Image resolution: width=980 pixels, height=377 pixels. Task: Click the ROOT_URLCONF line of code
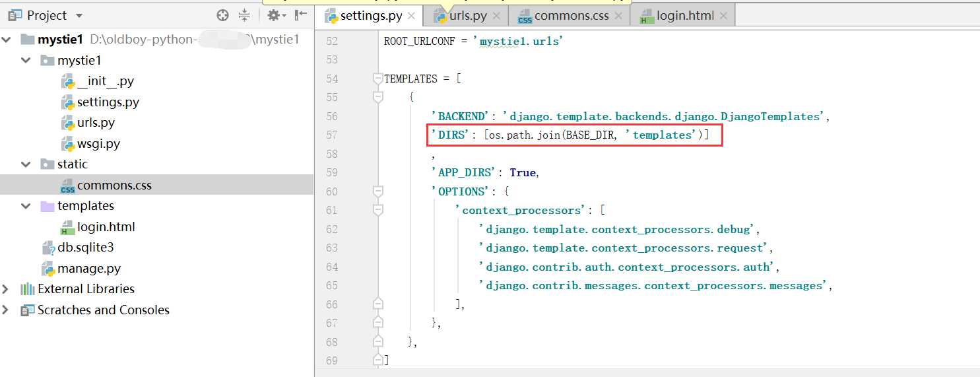coord(473,41)
